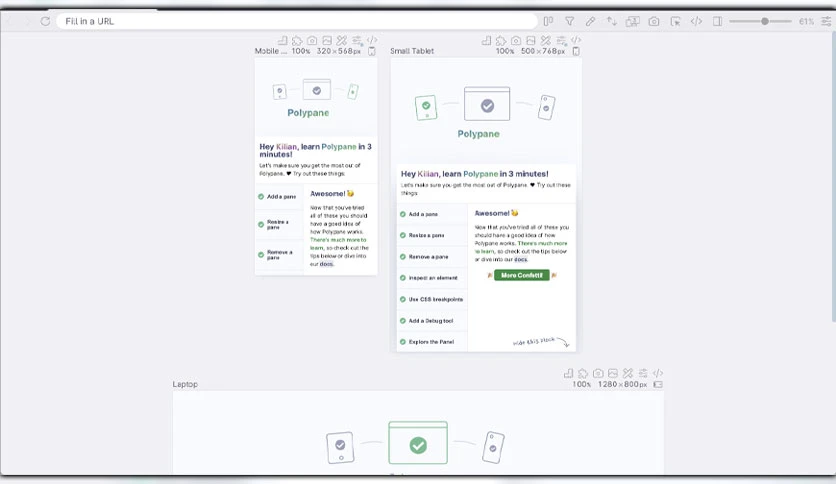Open code icon above Laptop pane

click(x=658, y=373)
